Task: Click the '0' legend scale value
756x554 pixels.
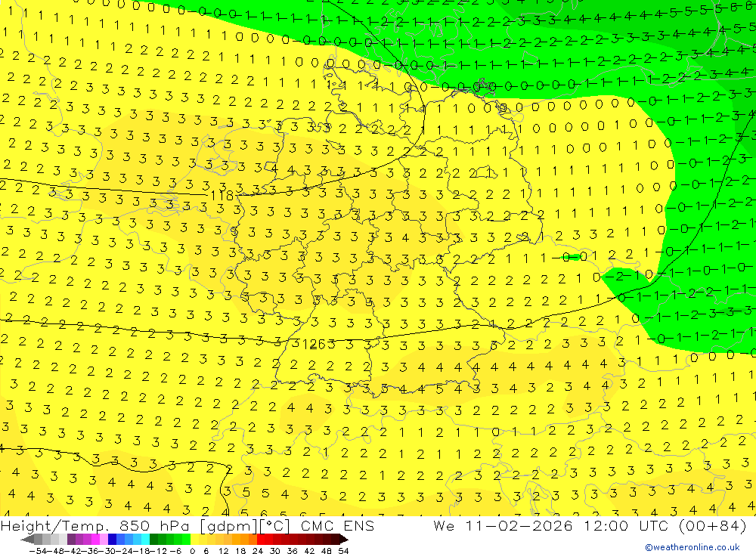Action: pos(192,551)
